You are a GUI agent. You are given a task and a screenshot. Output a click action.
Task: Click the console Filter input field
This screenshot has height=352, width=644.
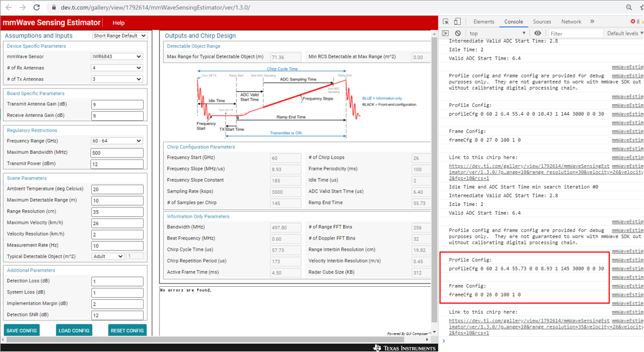tap(576, 34)
